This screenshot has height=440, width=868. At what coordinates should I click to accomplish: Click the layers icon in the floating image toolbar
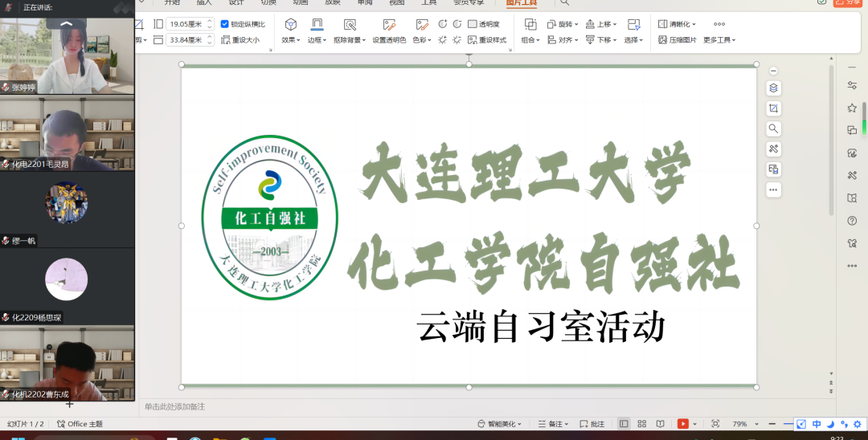coord(773,88)
